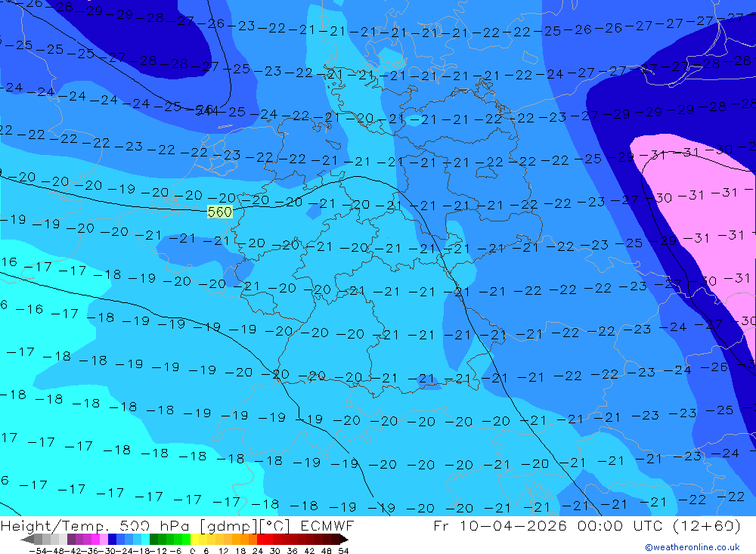Click the light pink legend swatch above -30
This screenshot has height=554, width=756.
coord(104,539)
